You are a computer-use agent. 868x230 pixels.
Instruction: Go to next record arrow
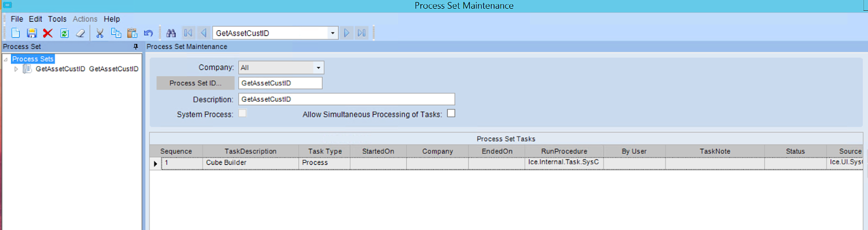[347, 33]
